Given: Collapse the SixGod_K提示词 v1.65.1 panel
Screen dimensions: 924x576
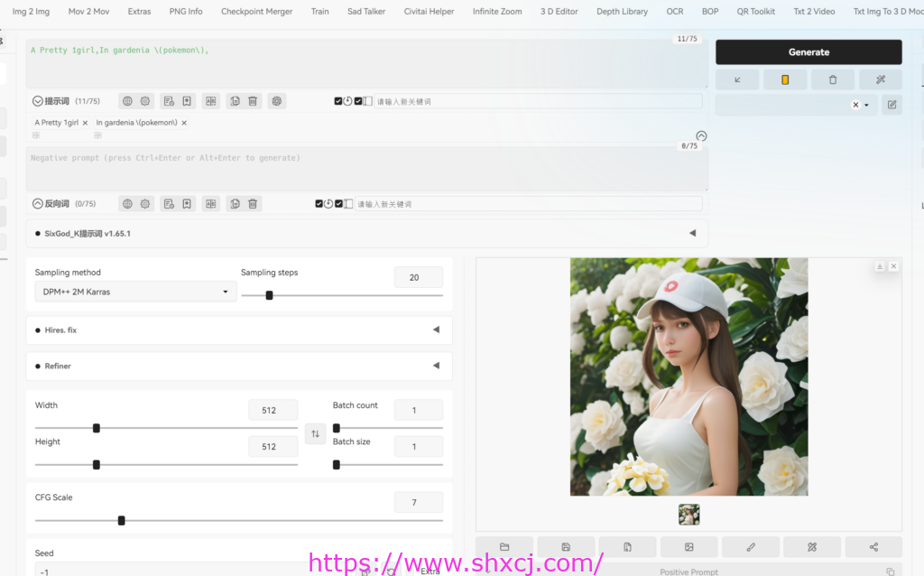Looking at the screenshot, I should (x=692, y=232).
